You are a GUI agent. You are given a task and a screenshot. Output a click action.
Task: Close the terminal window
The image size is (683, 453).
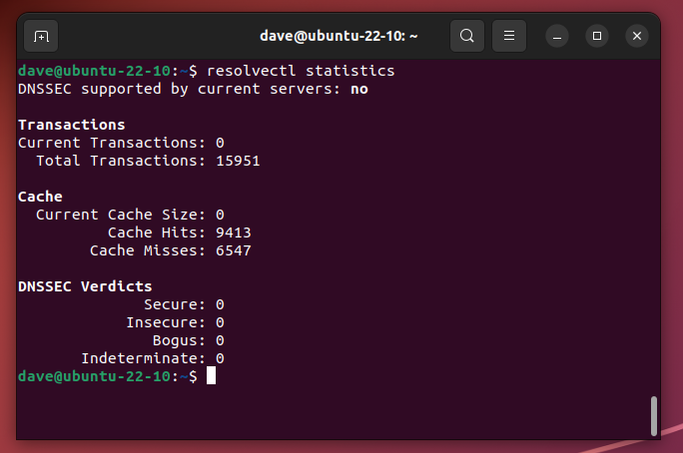[x=637, y=36]
